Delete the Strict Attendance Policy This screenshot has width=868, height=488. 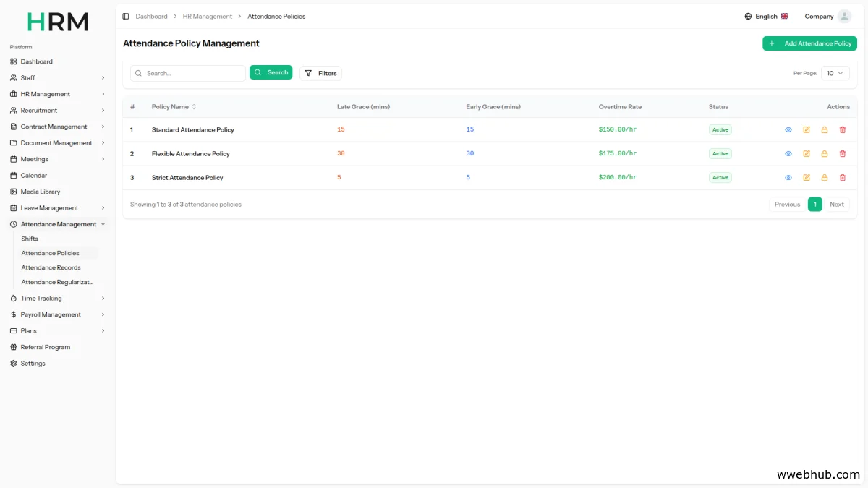(843, 178)
